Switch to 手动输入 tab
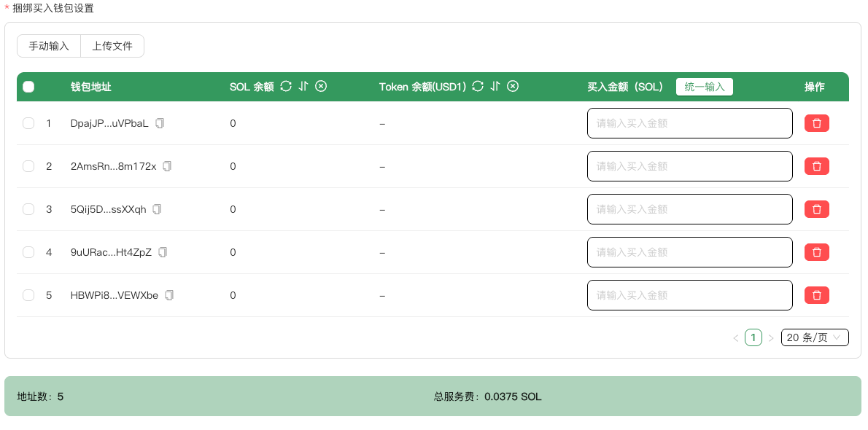The width and height of the screenshot is (868, 430). 49,46
